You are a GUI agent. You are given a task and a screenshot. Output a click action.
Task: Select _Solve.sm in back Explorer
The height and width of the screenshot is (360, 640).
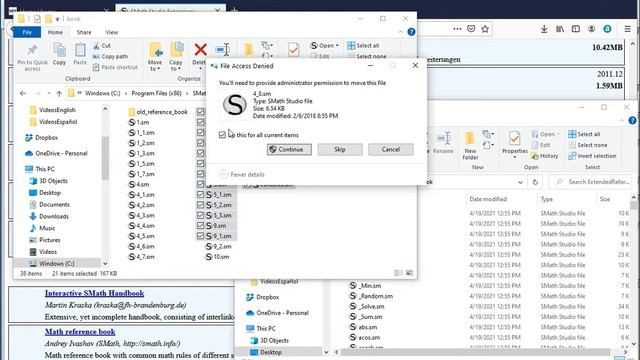[x=367, y=307]
